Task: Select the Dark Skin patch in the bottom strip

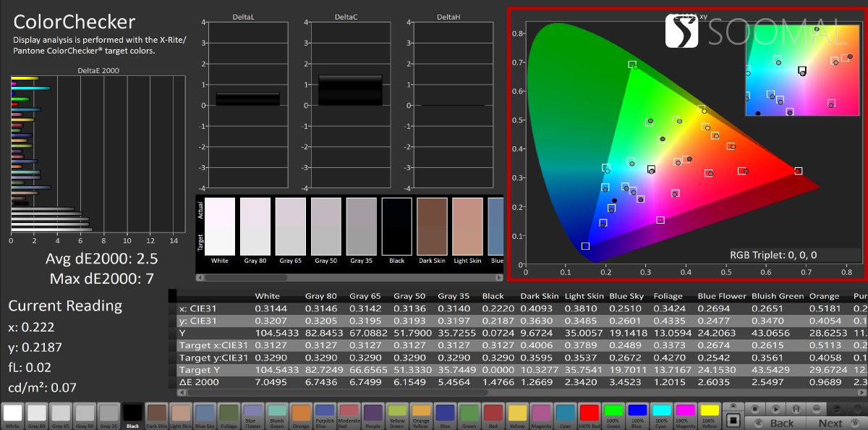Action: pos(156,415)
